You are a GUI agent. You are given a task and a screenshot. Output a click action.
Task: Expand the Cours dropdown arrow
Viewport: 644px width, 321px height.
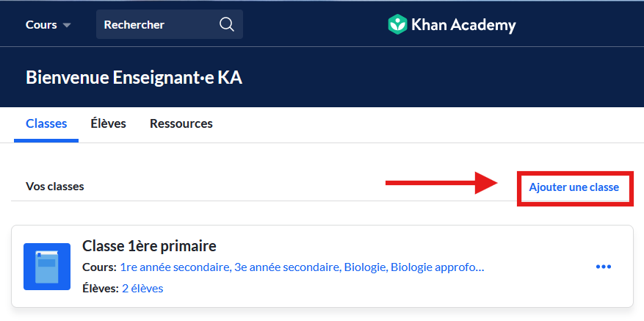(67, 26)
